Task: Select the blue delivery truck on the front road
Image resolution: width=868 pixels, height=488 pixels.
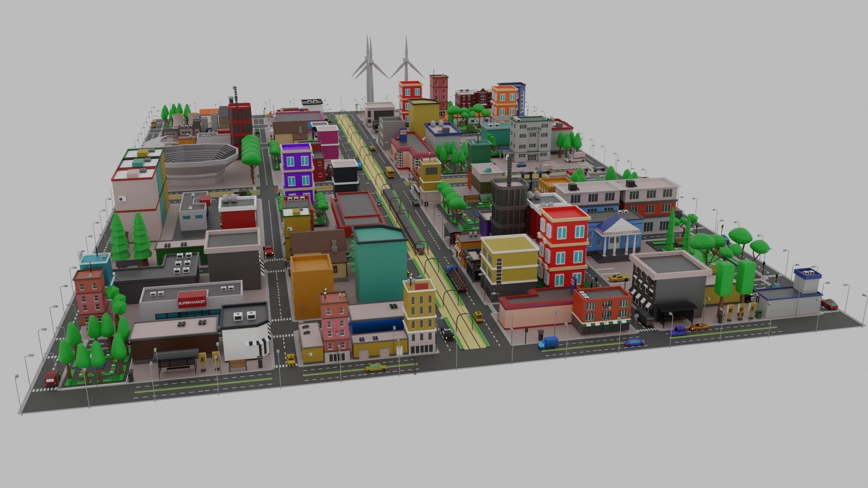Action: [x=548, y=343]
